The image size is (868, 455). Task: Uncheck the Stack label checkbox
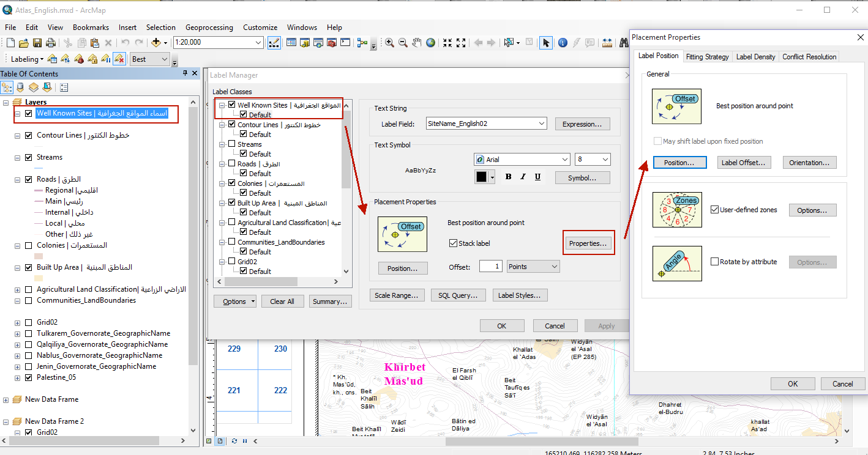tap(453, 243)
